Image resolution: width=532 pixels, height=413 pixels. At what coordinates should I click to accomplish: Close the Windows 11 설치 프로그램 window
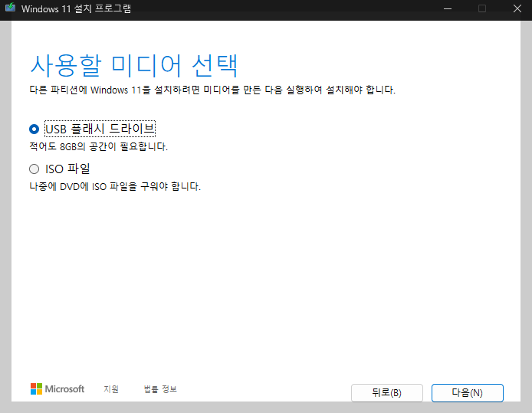click(517, 8)
